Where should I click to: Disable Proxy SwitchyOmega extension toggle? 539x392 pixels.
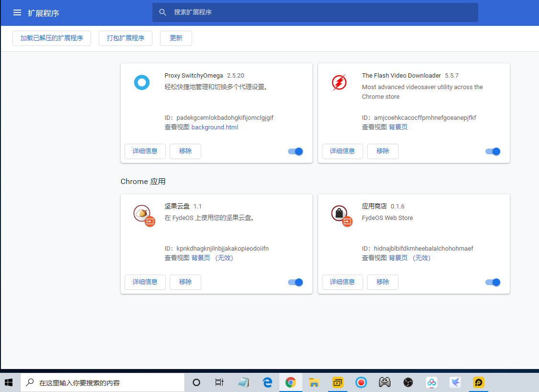click(x=296, y=151)
